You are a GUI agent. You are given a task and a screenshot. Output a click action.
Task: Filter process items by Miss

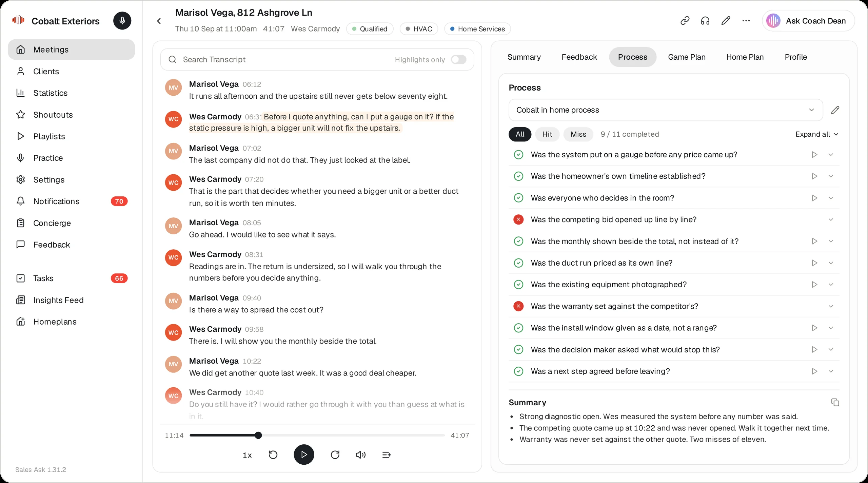(x=578, y=134)
